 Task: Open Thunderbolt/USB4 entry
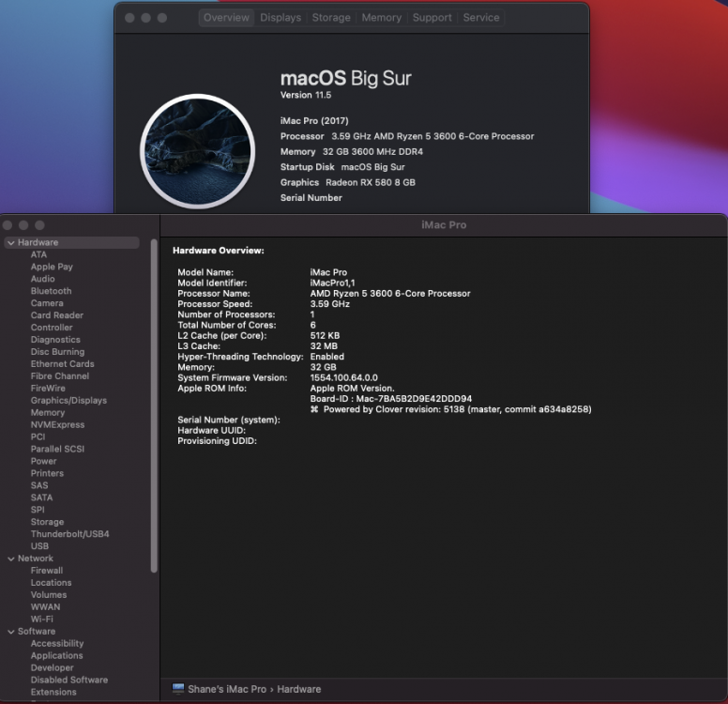click(x=69, y=534)
